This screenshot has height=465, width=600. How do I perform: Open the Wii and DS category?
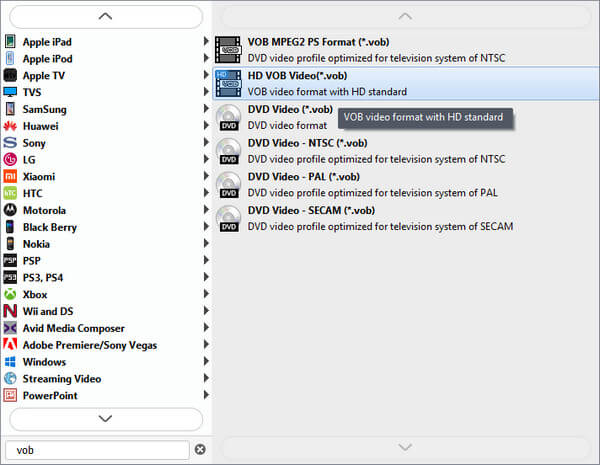tap(106, 311)
